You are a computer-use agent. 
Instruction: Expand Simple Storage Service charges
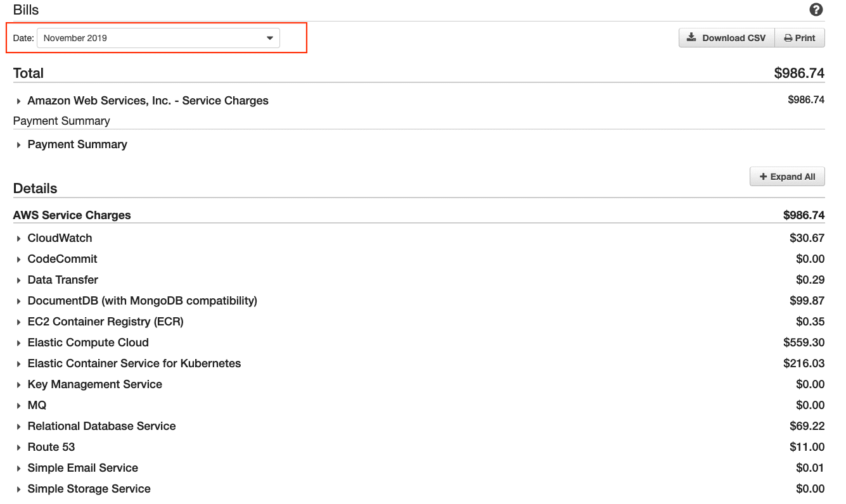tap(89, 489)
